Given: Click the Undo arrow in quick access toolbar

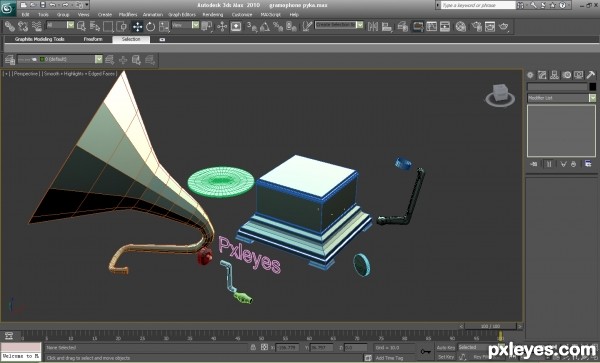Looking at the screenshot, I should 53,5.
